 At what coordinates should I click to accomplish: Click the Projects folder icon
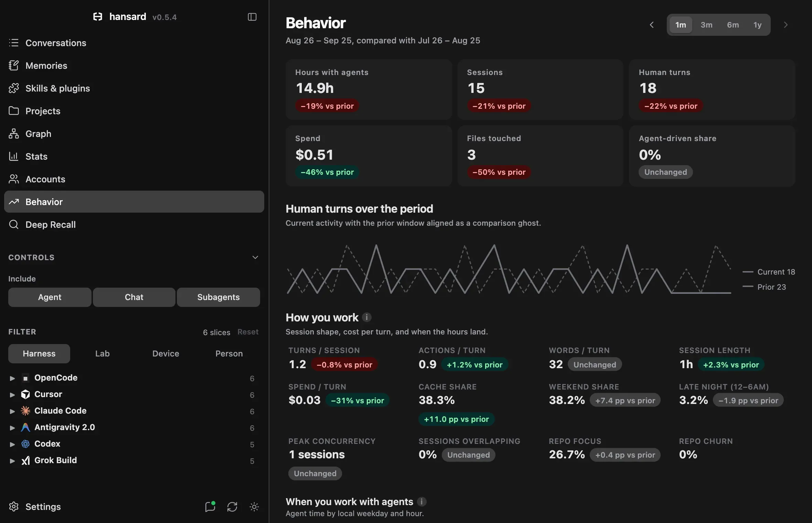click(14, 111)
